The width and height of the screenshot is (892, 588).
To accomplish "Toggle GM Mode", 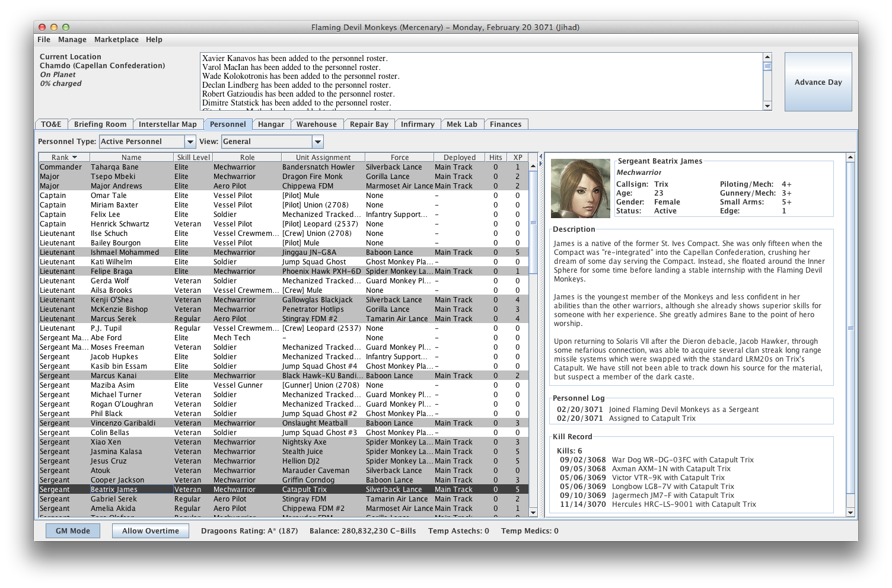I will point(73,531).
